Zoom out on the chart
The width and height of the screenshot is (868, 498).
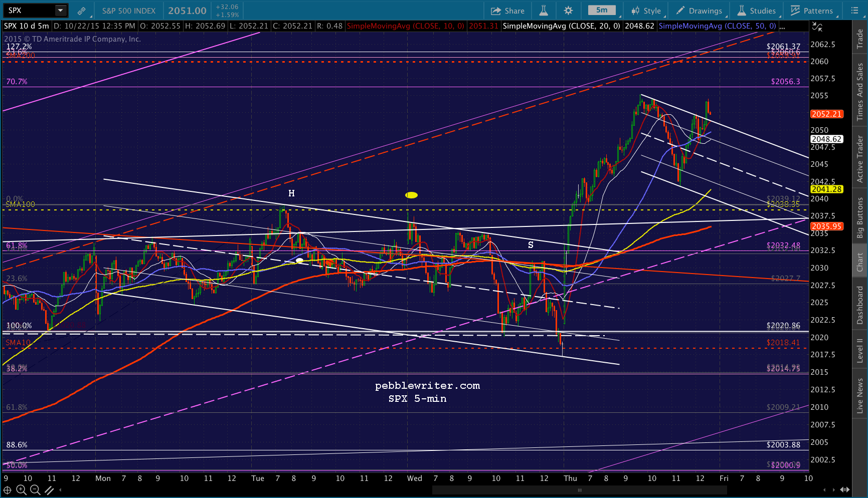[x=35, y=490]
